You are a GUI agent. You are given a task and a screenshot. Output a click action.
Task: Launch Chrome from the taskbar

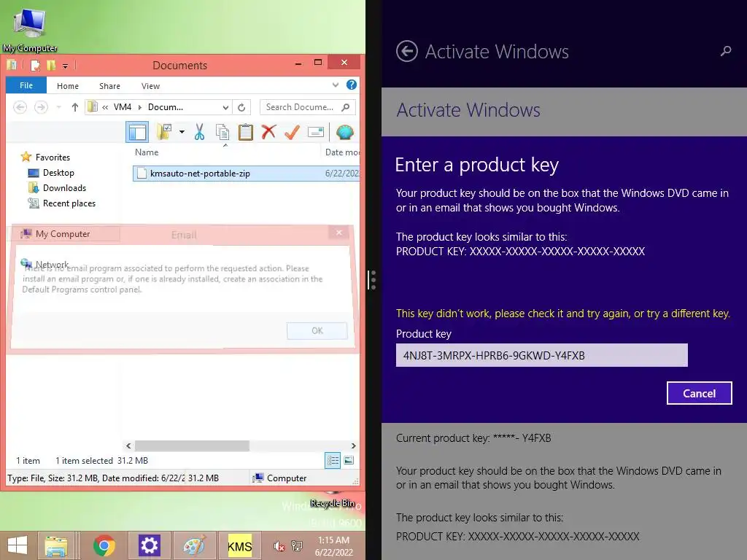[104, 545]
